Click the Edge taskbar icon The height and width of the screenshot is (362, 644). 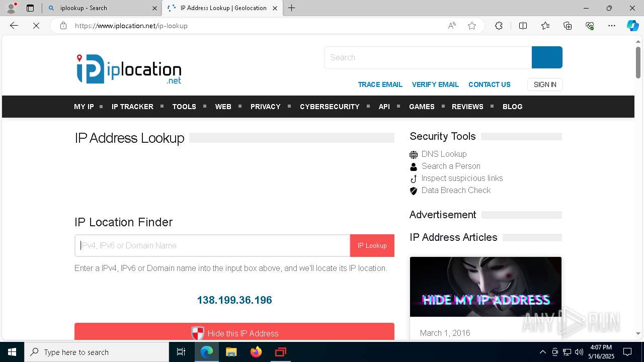207,352
